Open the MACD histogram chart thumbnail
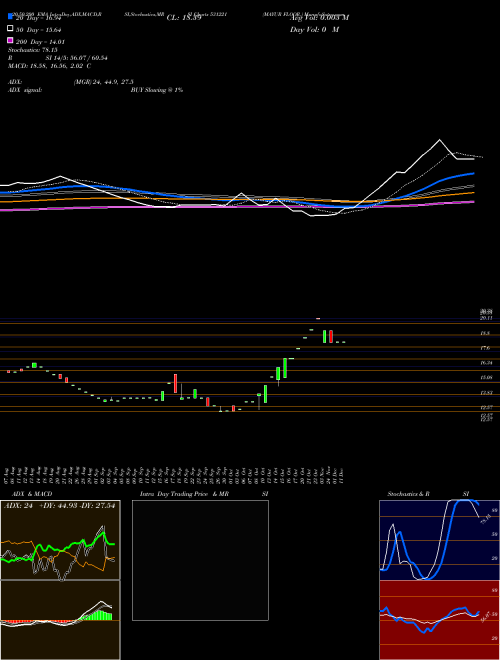This screenshot has height=660, width=500. 60,620
